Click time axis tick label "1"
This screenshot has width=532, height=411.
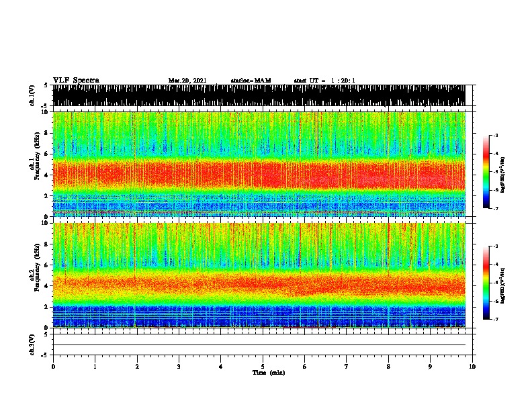95,367
